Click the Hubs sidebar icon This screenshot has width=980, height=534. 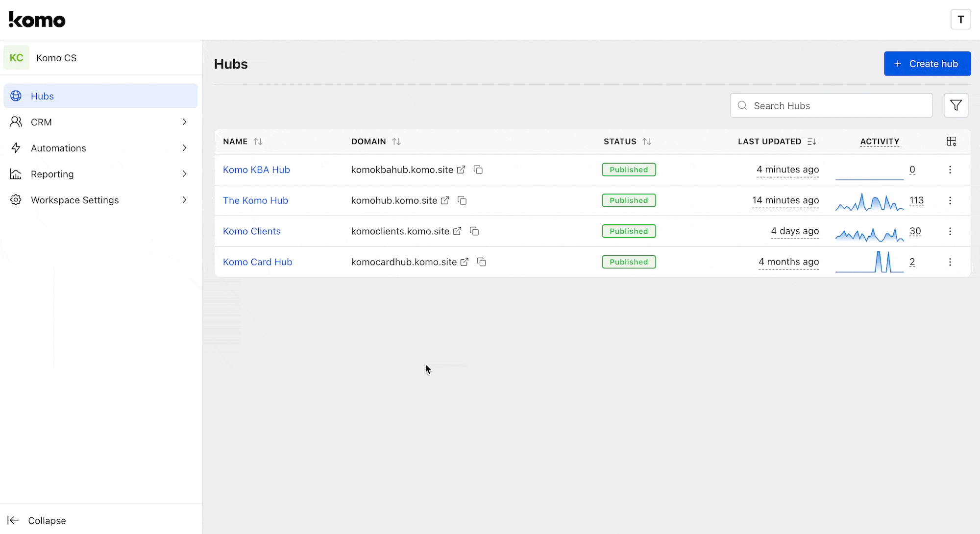pos(17,96)
